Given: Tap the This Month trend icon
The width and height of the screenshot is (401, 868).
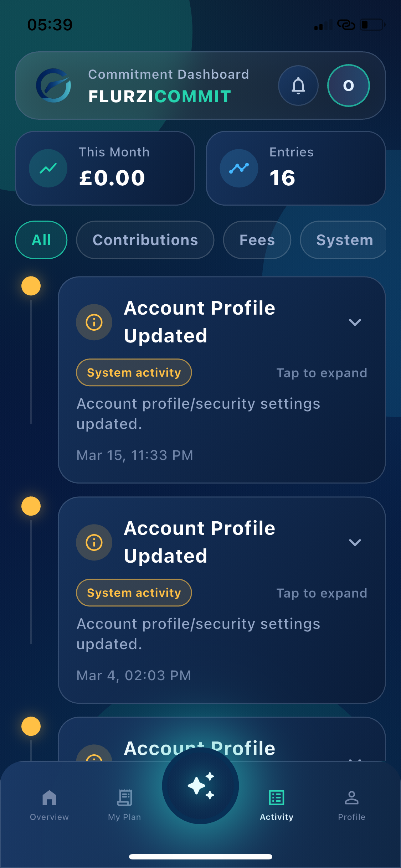Looking at the screenshot, I should pyautogui.click(x=48, y=168).
